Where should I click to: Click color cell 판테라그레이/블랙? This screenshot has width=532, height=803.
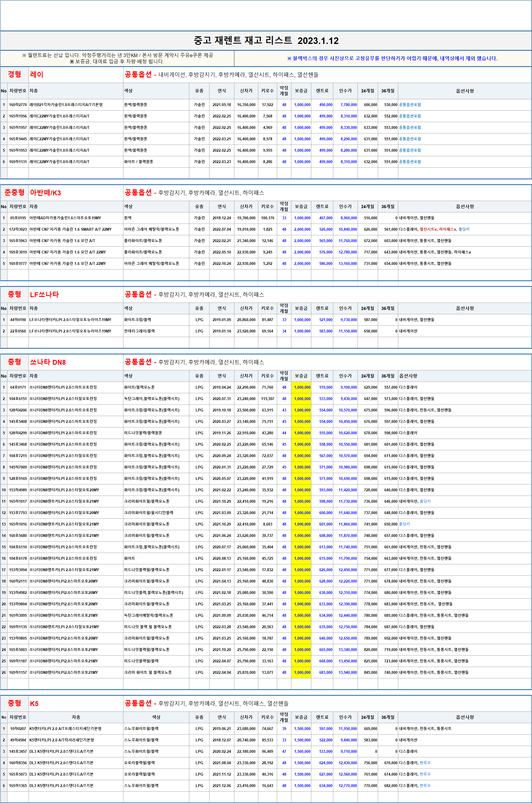coord(139,331)
